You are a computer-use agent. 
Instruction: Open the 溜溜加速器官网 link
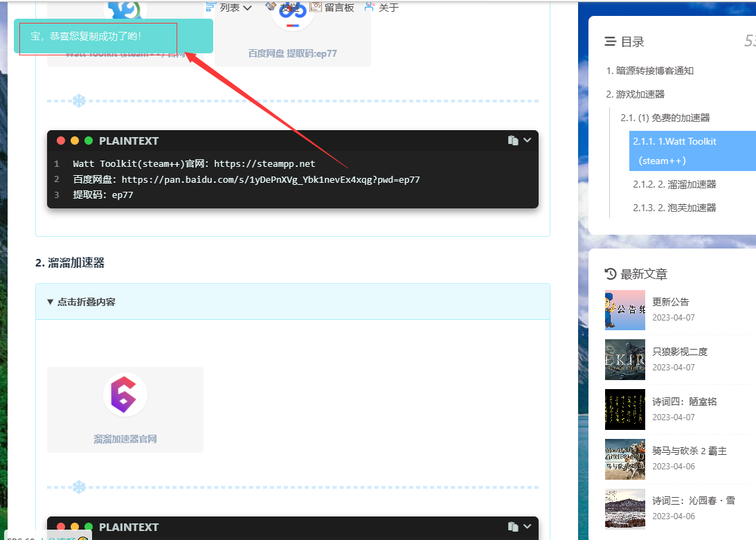click(x=125, y=439)
